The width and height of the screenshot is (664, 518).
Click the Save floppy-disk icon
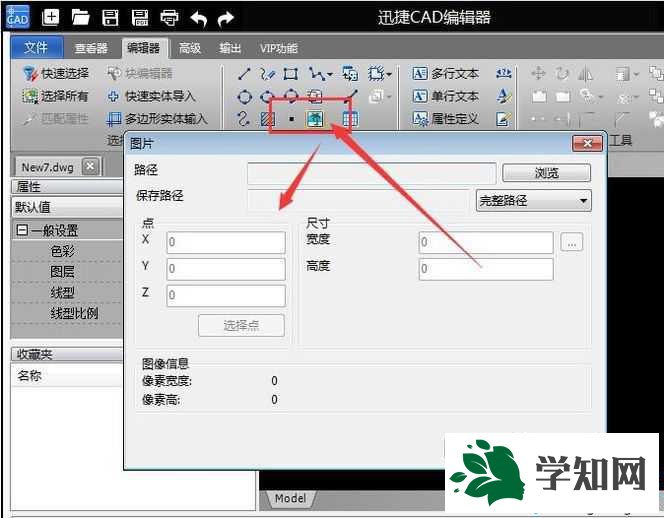coord(110,17)
